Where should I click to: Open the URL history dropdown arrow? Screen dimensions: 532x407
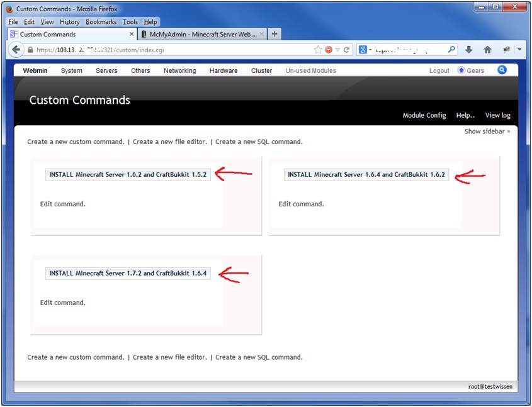(337, 50)
